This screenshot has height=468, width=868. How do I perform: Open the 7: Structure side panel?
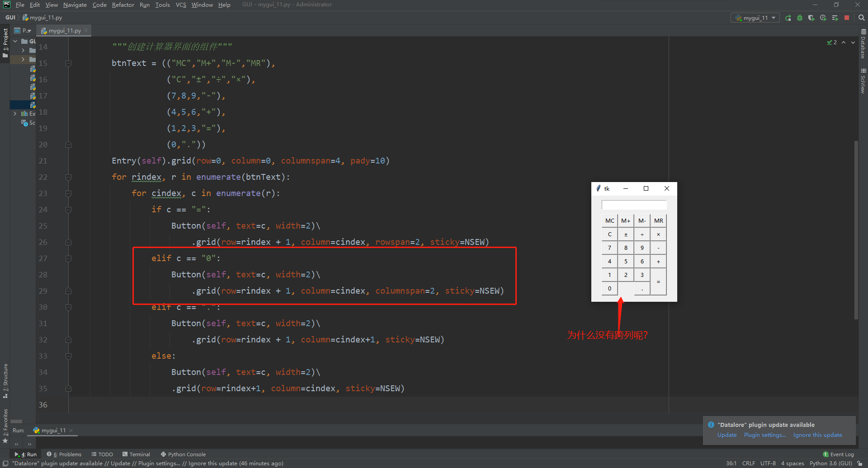click(x=5, y=380)
